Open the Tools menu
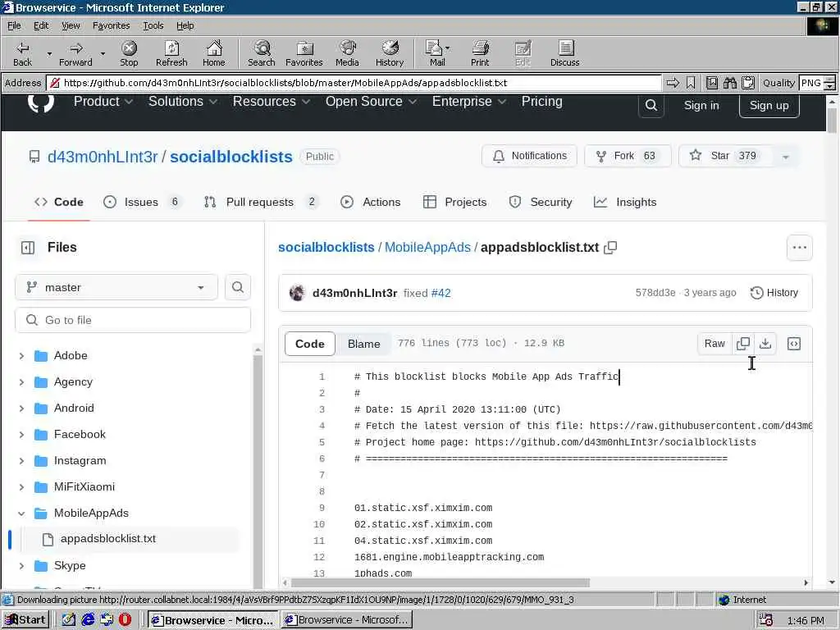This screenshot has width=840, height=630. (153, 25)
